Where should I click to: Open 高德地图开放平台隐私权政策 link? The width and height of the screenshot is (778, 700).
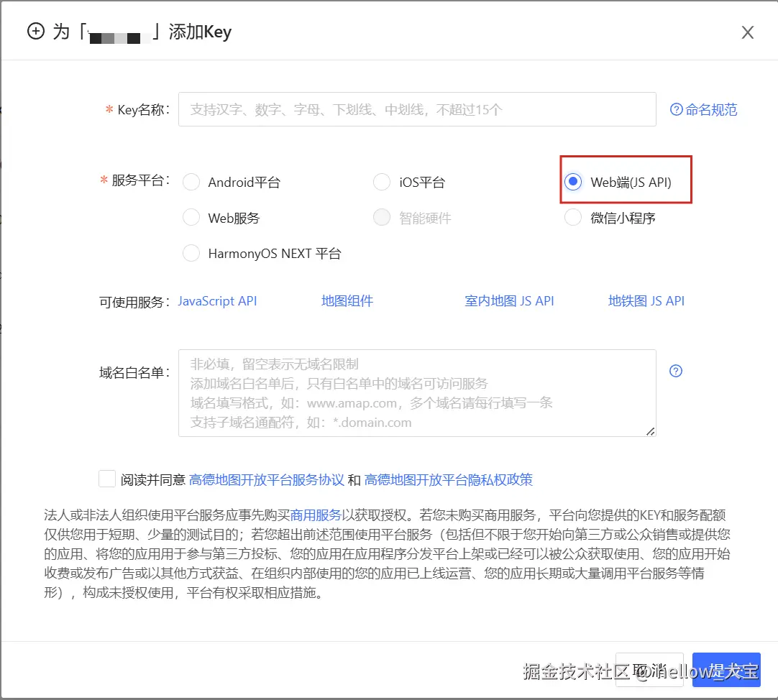[448, 480]
